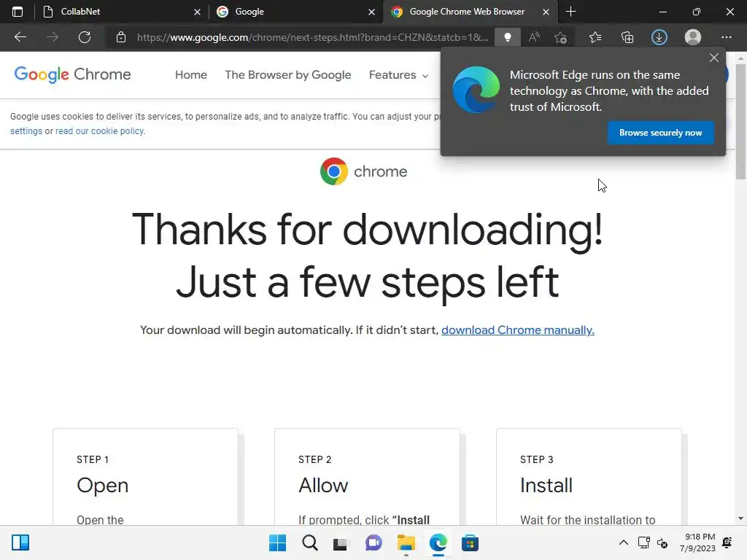Dismiss the Microsoft Edge promo popup
Viewport: 747px width, 560px height.
713,58
